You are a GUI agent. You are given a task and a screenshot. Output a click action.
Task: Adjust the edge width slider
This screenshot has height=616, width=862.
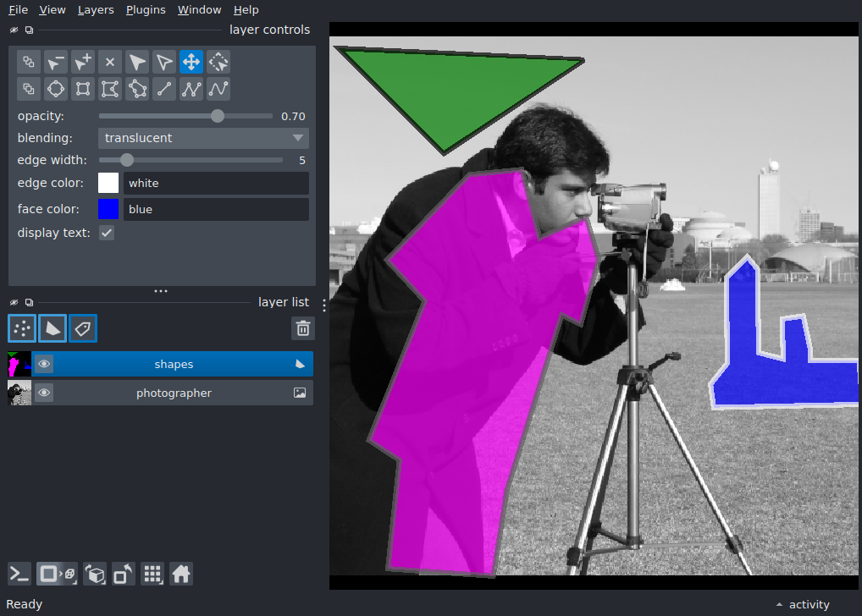[191, 160]
